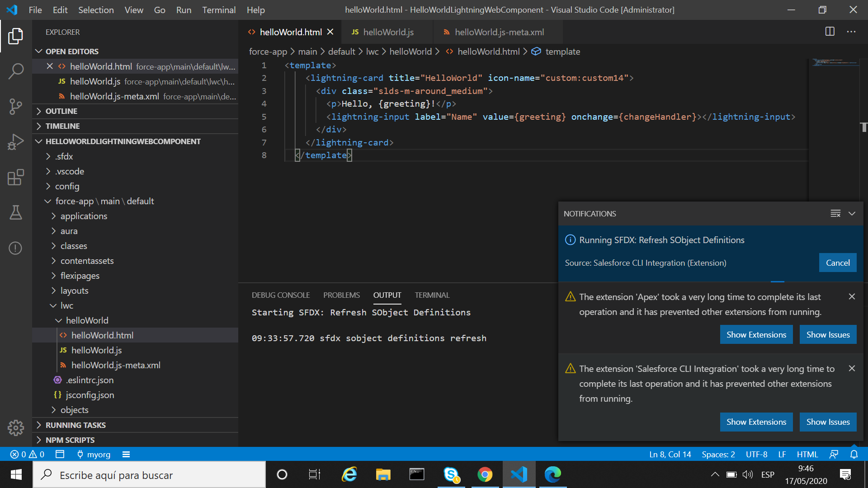Launch Google Chrome from the taskbar
The width and height of the screenshot is (868, 488).
click(485, 474)
